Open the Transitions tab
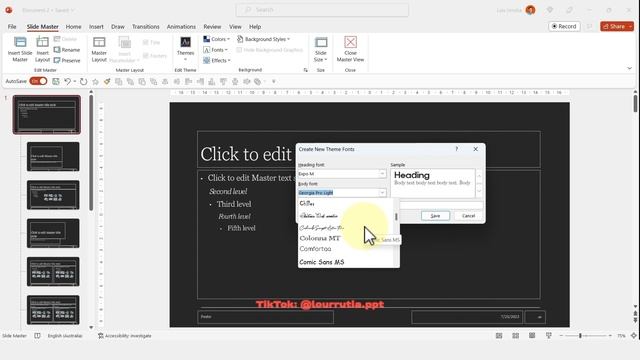This screenshot has width=640, height=360. click(x=146, y=27)
